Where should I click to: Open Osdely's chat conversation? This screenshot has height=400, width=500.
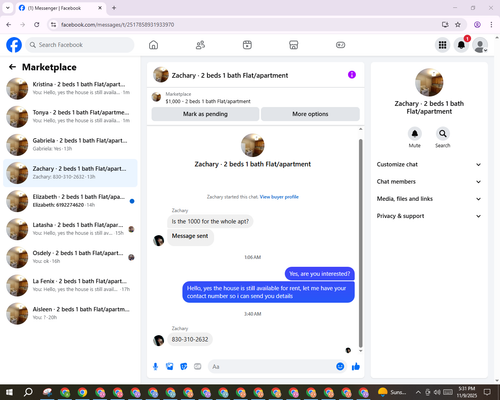point(70,257)
